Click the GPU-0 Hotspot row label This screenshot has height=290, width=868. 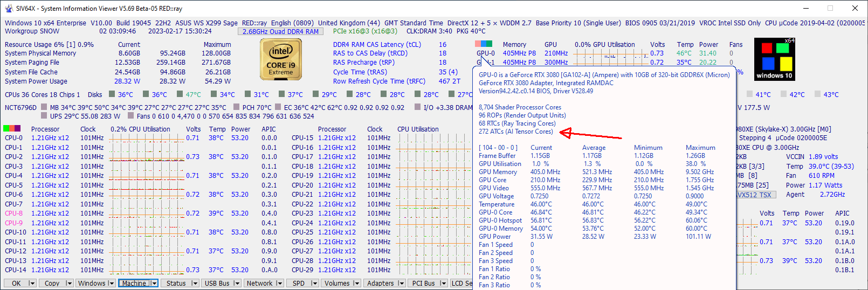coord(500,220)
